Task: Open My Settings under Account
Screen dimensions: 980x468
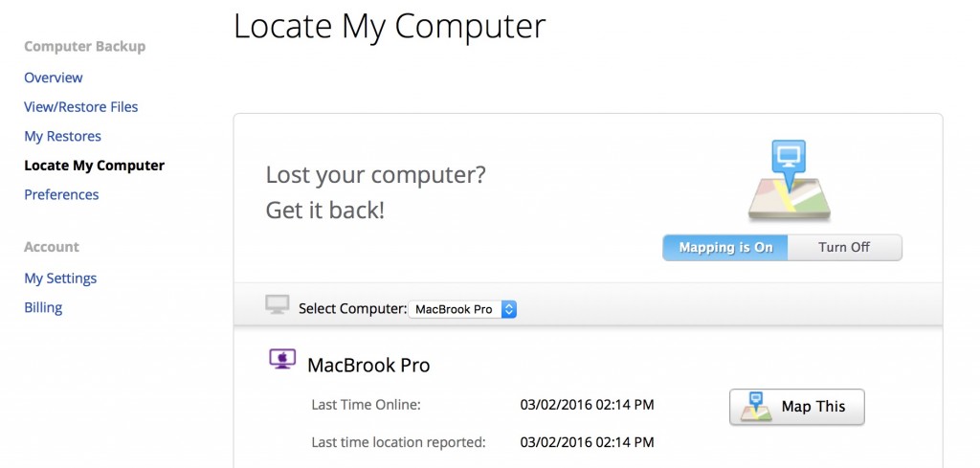Action: coord(60,279)
